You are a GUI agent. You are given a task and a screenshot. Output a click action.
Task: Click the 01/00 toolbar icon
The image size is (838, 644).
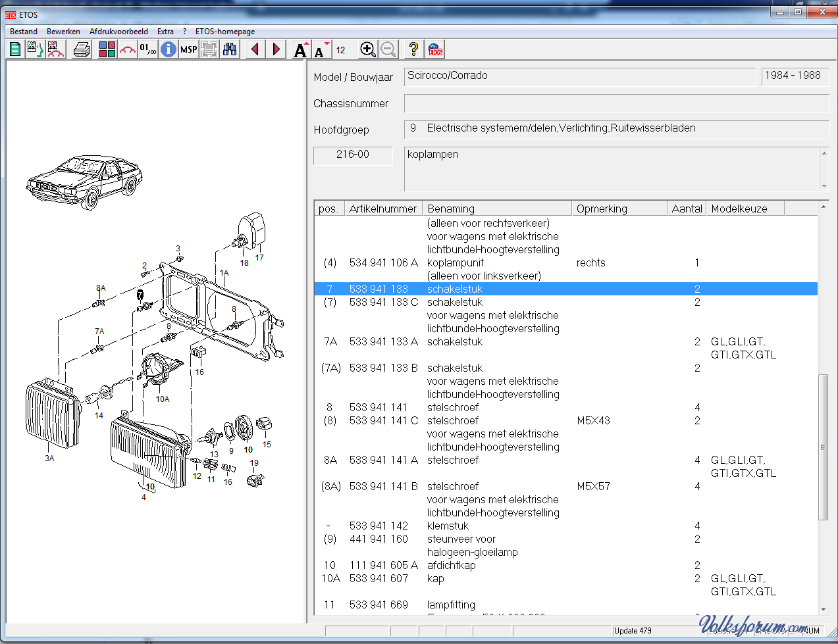coord(148,49)
